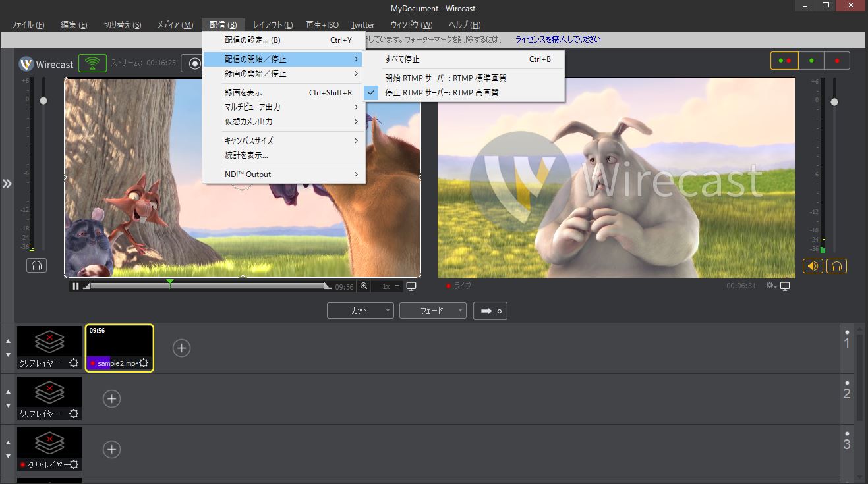Click the Go arrow transition button
Screen dimensions: 868x484
coord(490,311)
